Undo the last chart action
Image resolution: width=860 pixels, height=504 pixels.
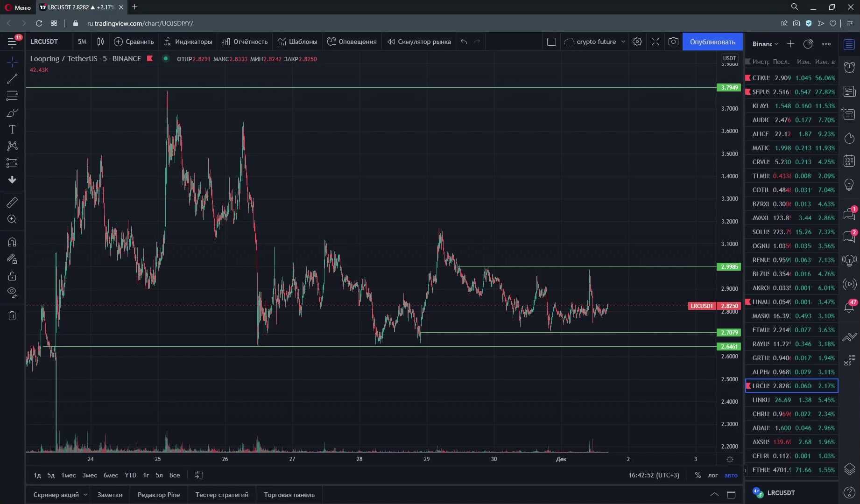tap(464, 42)
